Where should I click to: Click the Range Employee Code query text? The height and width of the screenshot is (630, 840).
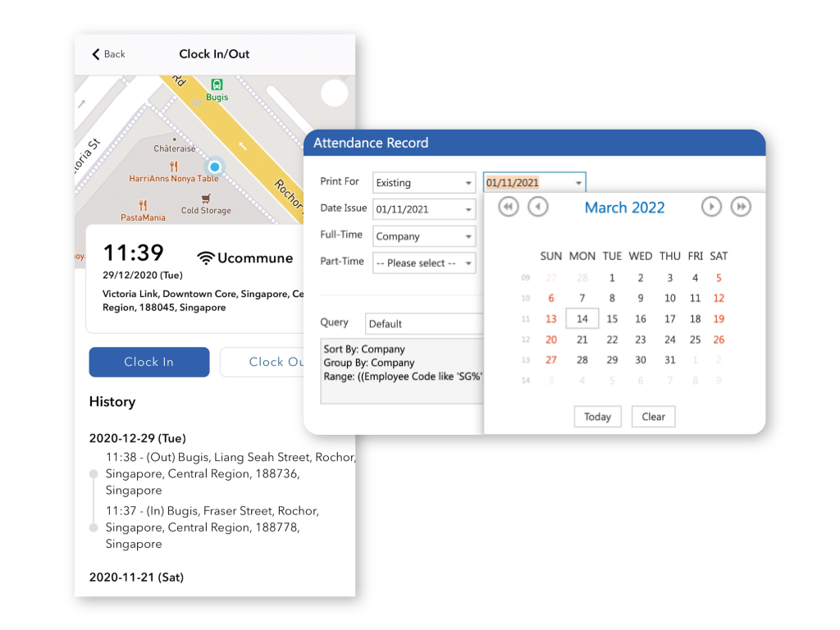tap(403, 377)
